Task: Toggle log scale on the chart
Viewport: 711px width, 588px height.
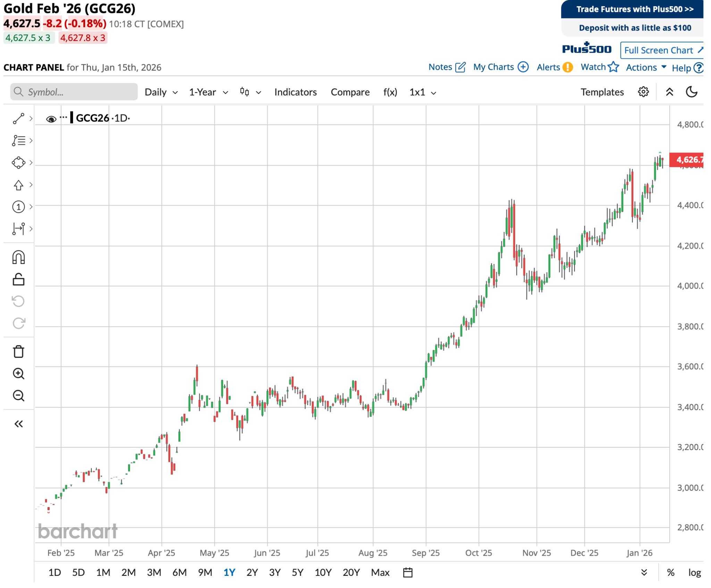Action: click(x=694, y=572)
